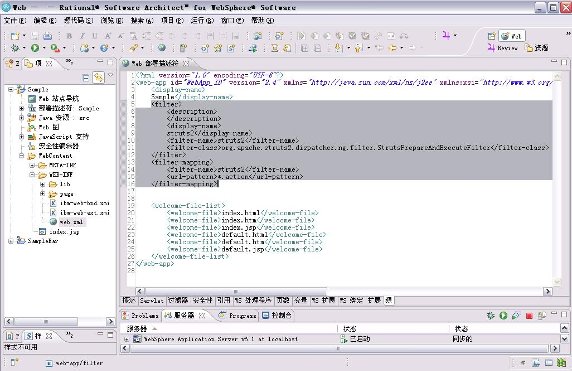Open the Open Perspective icon
This screenshot has width=572, height=371.
coord(491,36)
